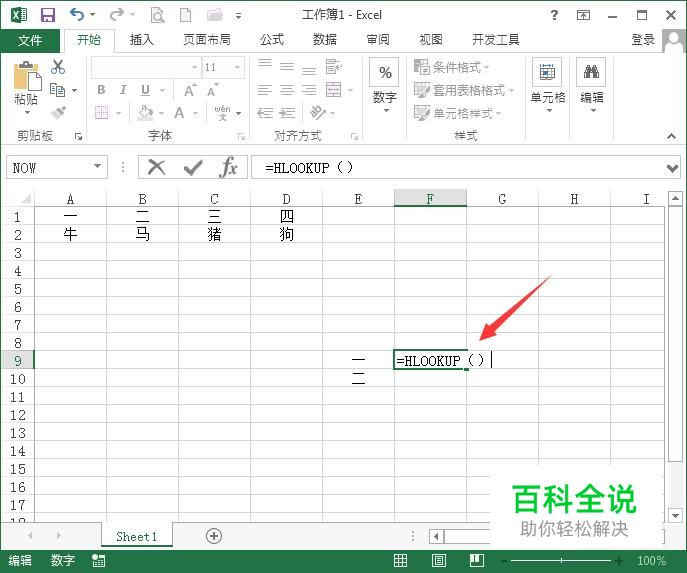
Task: Click the zoom slider in status bar
Action: click(x=561, y=560)
